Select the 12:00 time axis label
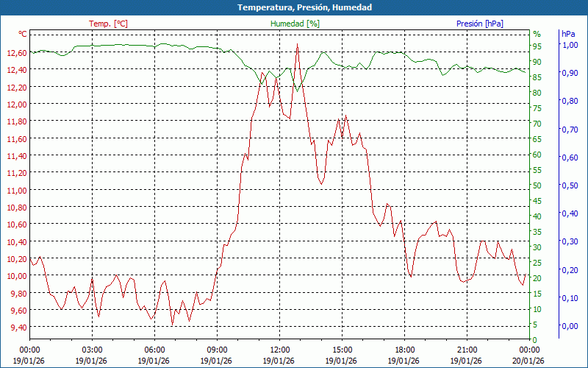The height and width of the screenshot is (368, 588). pos(279,350)
